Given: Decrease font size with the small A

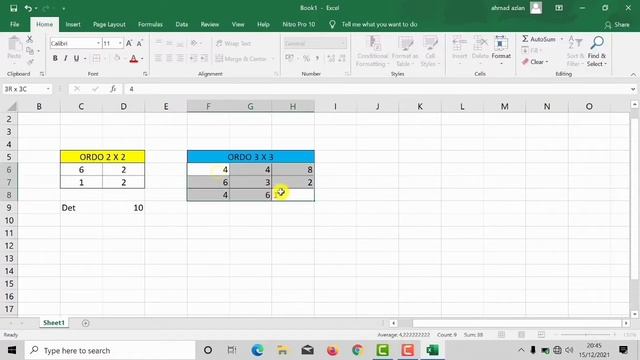Looking at the screenshot, I should point(140,43).
